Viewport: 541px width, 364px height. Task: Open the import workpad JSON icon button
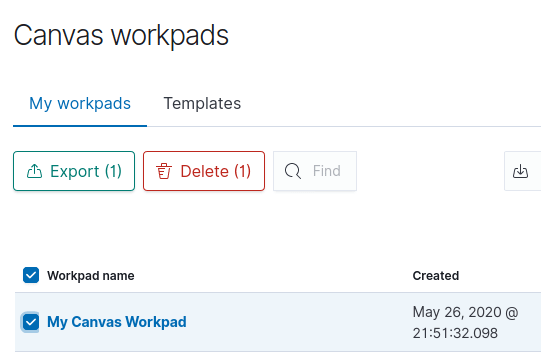tap(520, 171)
